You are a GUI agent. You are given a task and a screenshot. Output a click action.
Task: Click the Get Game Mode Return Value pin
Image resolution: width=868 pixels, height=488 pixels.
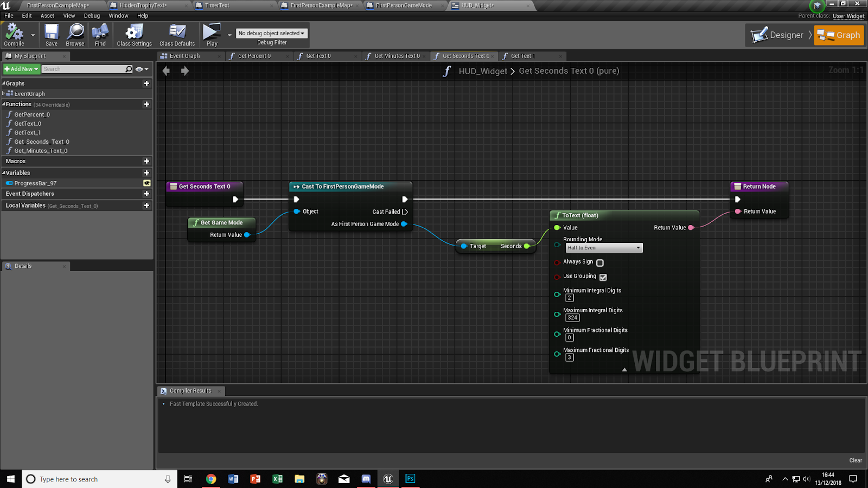pos(247,235)
